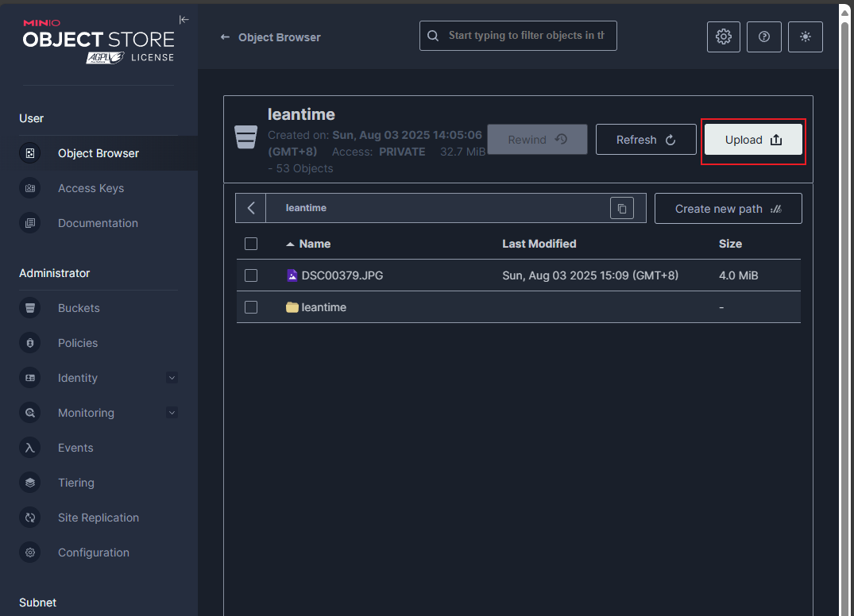
Task: Copy path with the clipboard icon
Action: [622, 208]
